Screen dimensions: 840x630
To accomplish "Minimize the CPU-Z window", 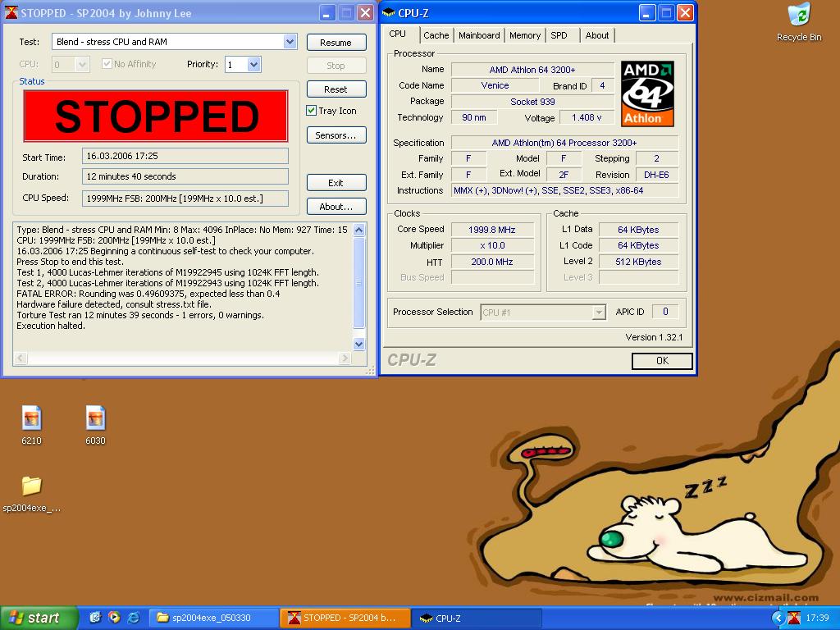I will (x=647, y=13).
